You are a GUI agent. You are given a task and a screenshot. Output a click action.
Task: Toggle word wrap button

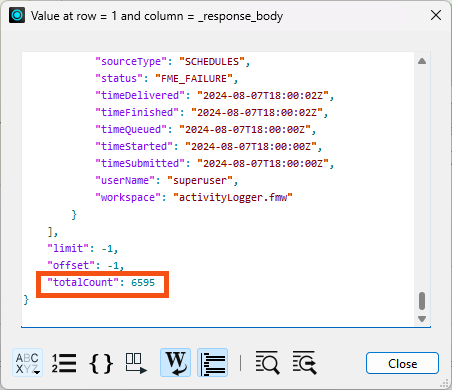[175, 363]
